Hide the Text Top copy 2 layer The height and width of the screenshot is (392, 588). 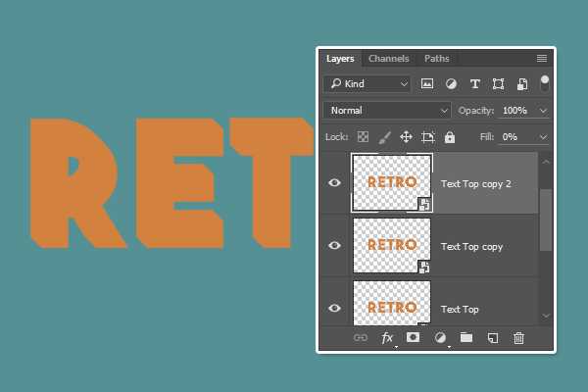click(x=335, y=182)
